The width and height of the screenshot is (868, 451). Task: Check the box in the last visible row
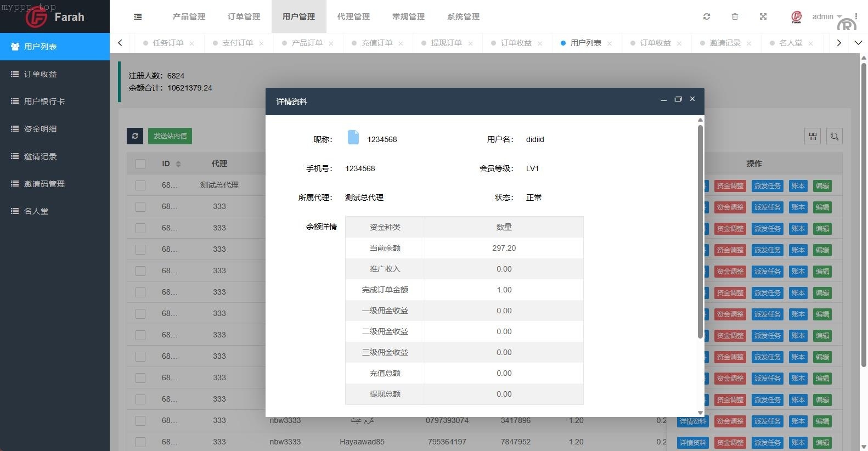coord(140,442)
